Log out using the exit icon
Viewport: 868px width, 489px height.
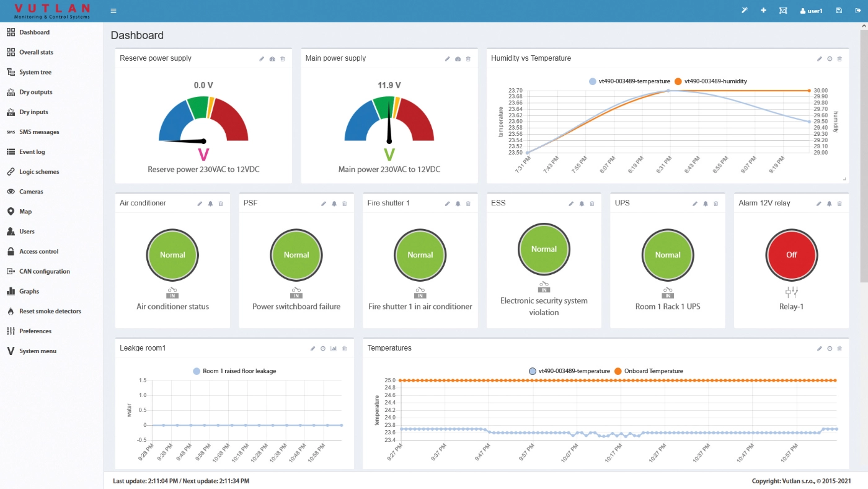coord(856,11)
